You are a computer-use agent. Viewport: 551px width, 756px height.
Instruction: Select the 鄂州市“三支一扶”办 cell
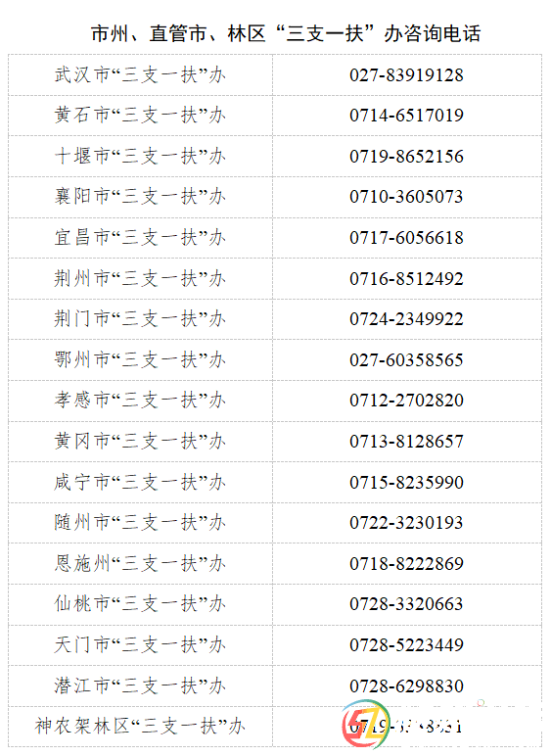140,359
